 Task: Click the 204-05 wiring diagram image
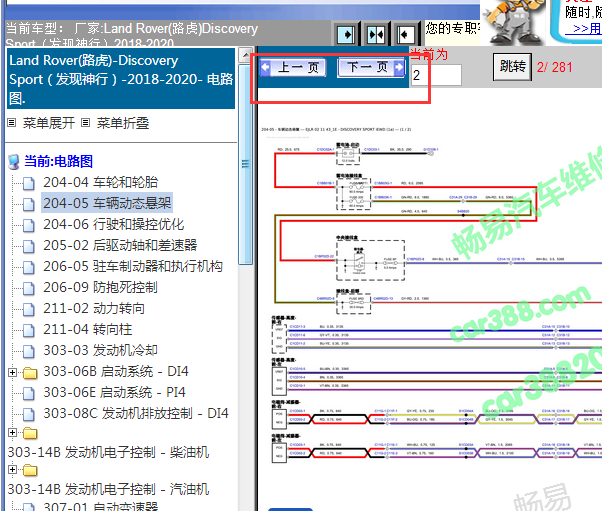point(431,296)
